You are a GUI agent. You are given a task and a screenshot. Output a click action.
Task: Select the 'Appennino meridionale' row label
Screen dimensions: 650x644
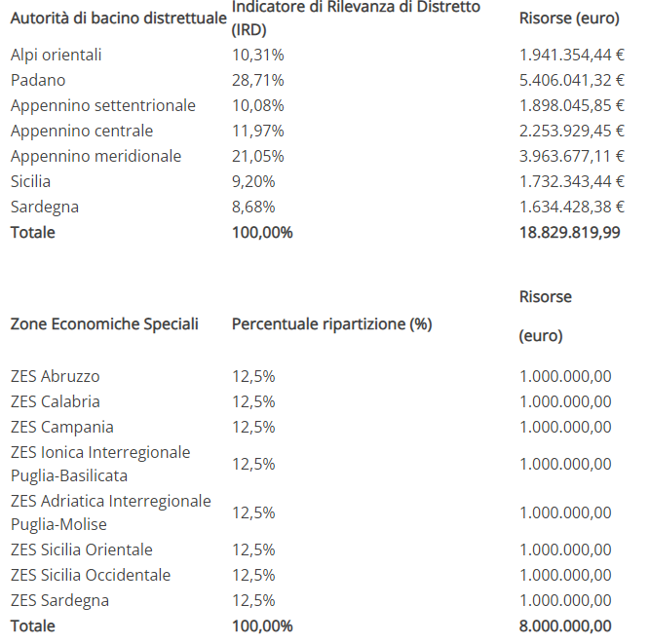96,156
